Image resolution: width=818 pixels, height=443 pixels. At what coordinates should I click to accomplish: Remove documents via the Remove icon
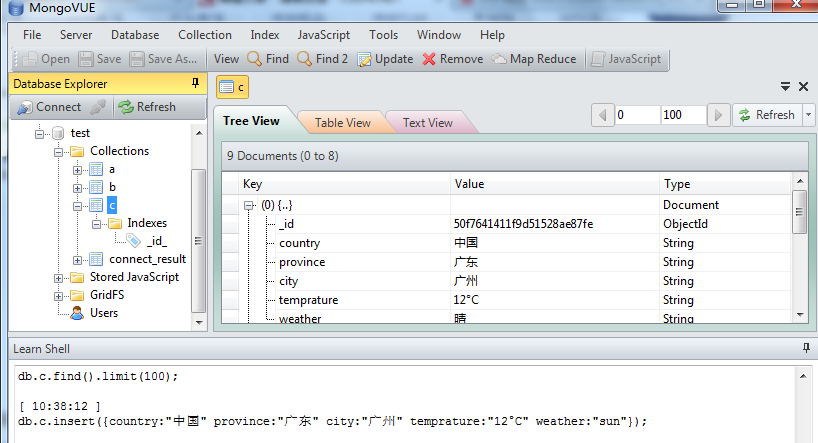coord(430,59)
